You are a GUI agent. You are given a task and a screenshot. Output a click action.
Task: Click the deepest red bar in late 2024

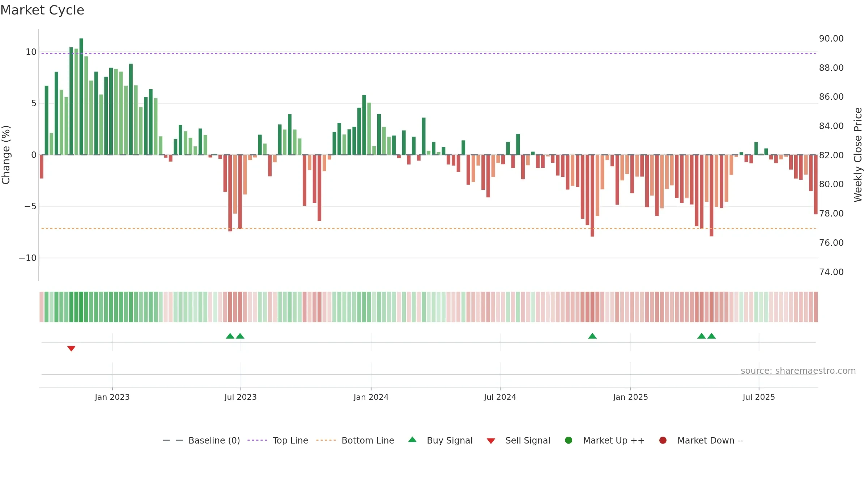coord(592,196)
